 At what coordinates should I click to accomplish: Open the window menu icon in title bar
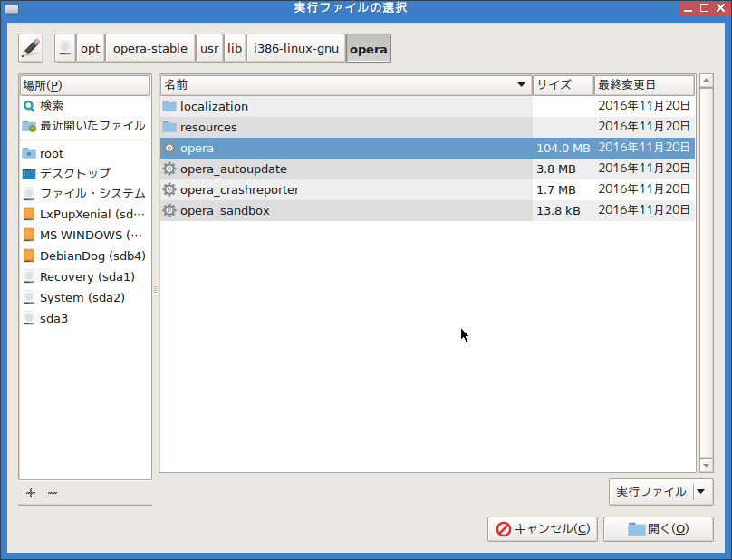click(12, 9)
